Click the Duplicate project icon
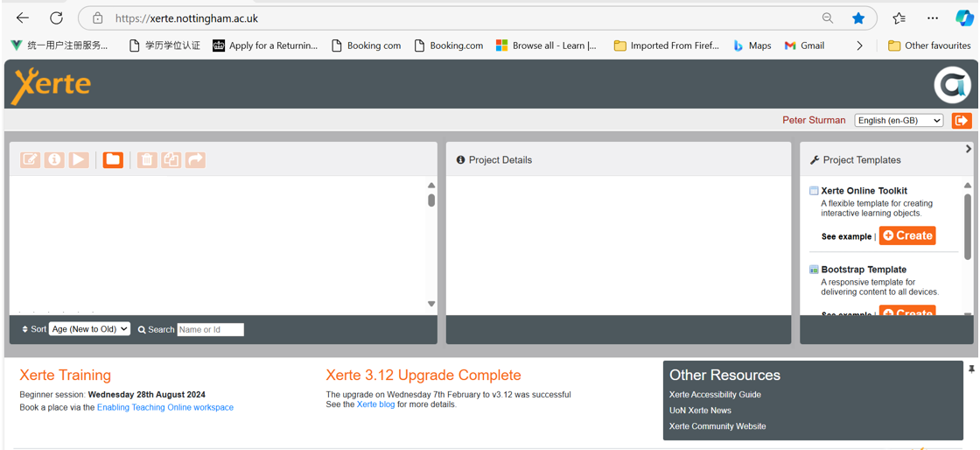This screenshot has width=980, height=450. [171, 160]
